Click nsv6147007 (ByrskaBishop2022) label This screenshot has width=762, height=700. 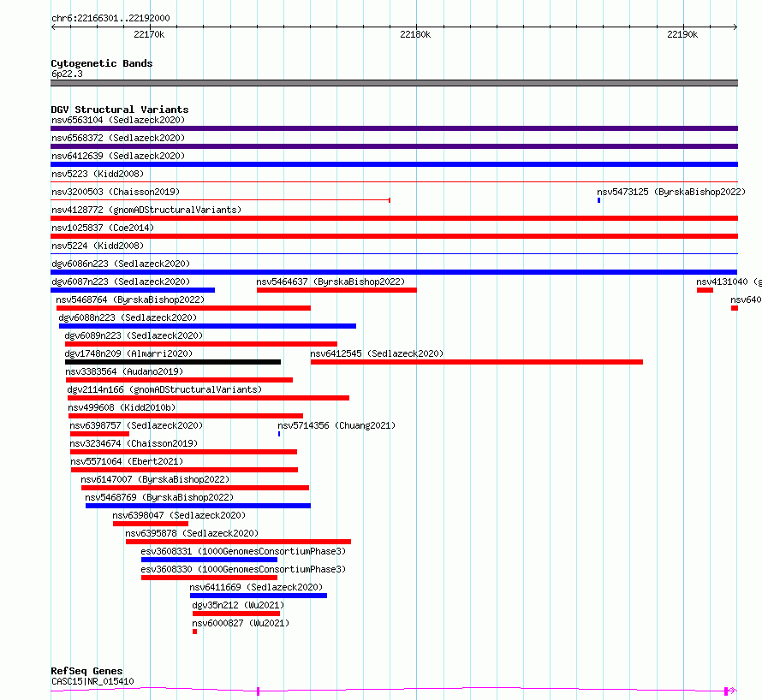point(155,479)
